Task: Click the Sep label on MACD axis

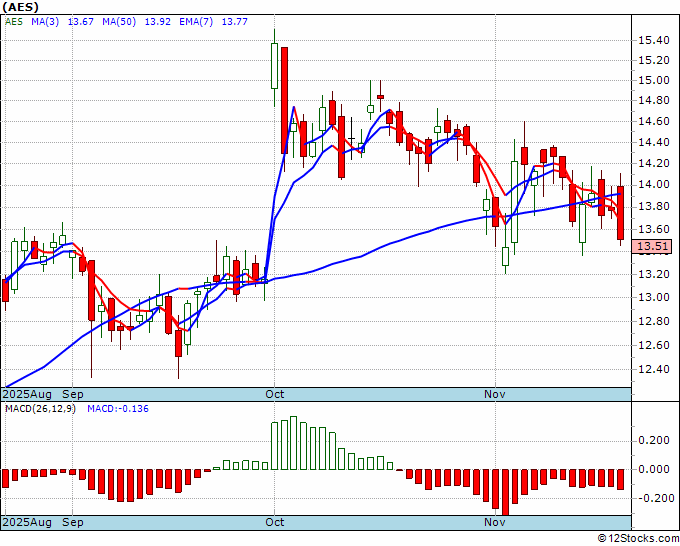Action: (x=73, y=522)
